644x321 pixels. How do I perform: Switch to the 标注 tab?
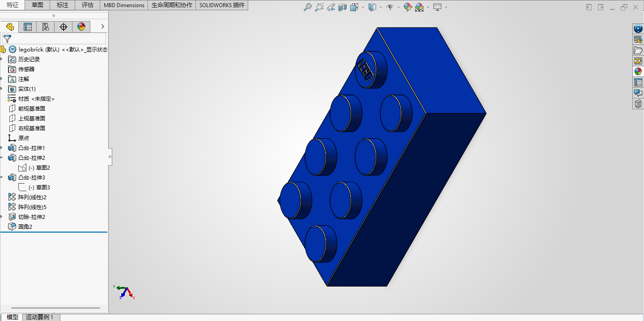[x=63, y=5]
